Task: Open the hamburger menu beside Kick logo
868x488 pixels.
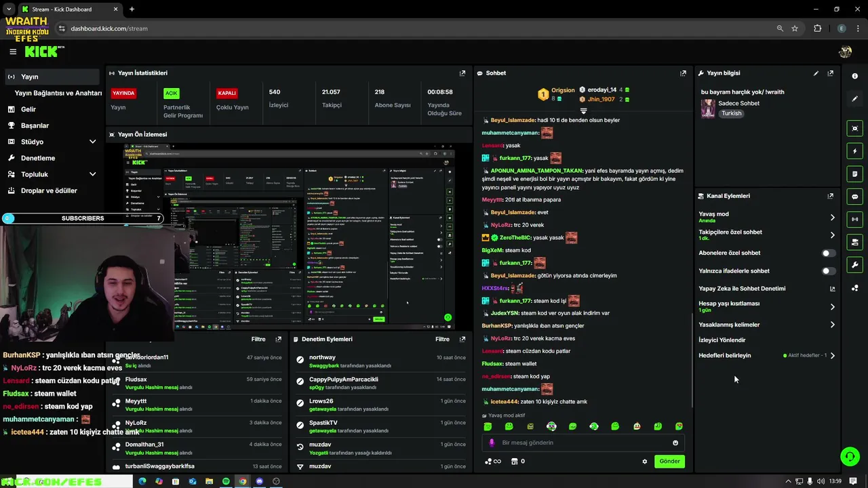Action: (13, 52)
